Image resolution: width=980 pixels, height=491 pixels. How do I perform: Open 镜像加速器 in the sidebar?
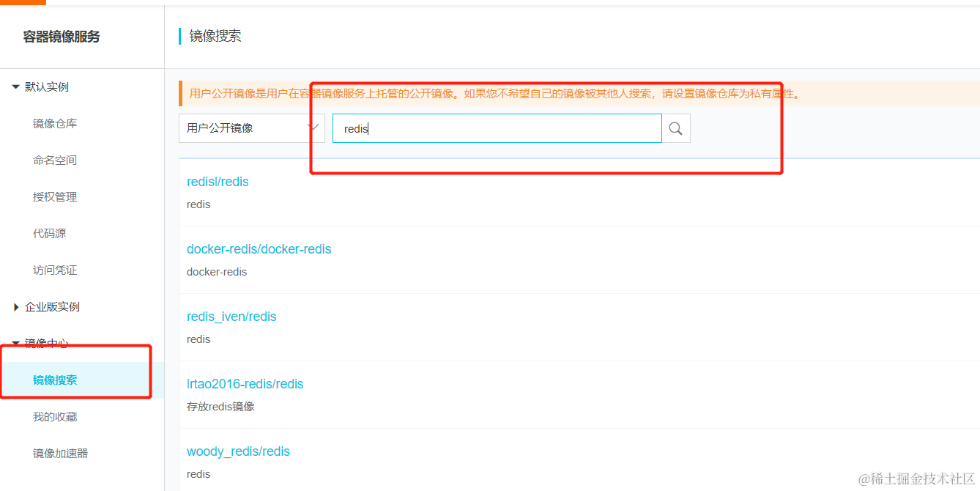[60, 454]
